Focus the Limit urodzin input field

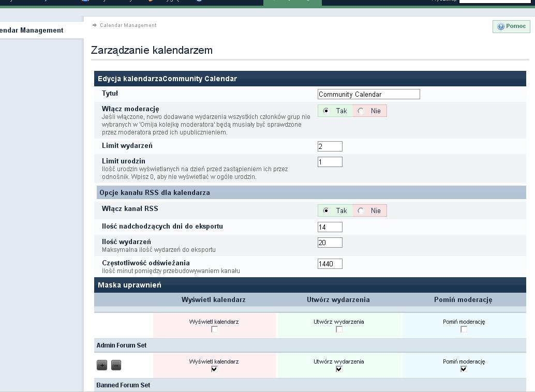330,162
